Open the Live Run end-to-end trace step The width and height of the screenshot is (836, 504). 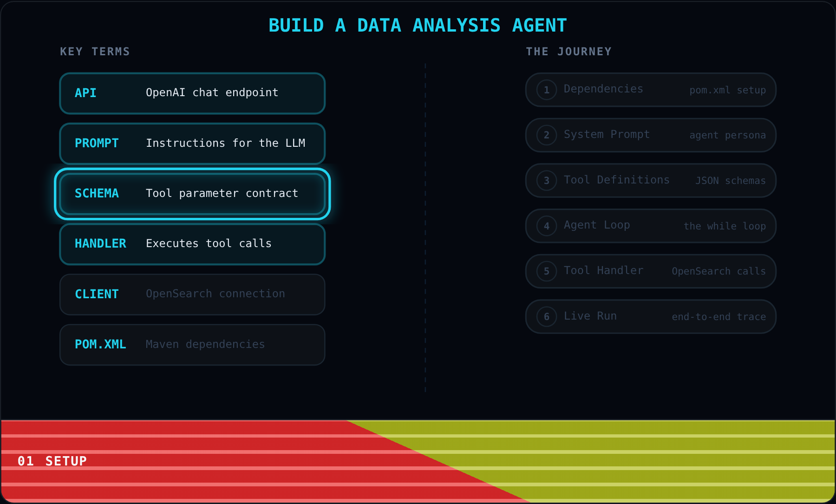click(651, 317)
